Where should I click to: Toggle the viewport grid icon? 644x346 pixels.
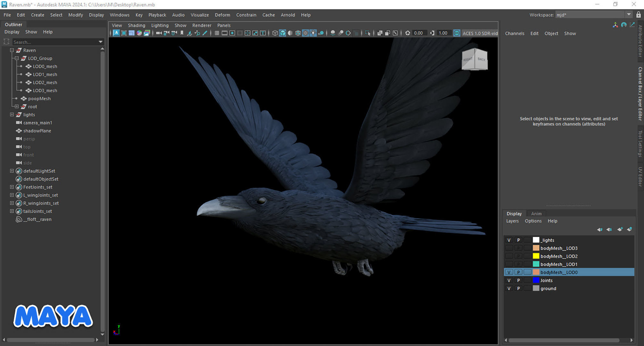tap(217, 33)
